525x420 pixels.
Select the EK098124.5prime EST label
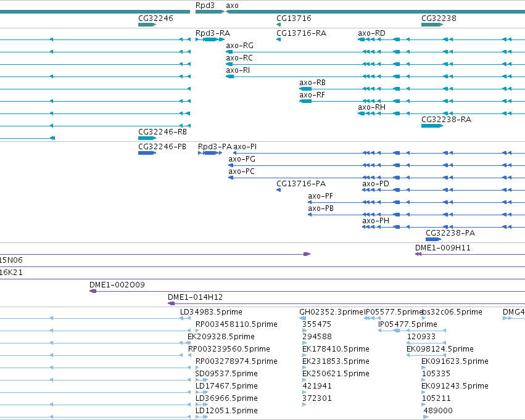(440, 349)
